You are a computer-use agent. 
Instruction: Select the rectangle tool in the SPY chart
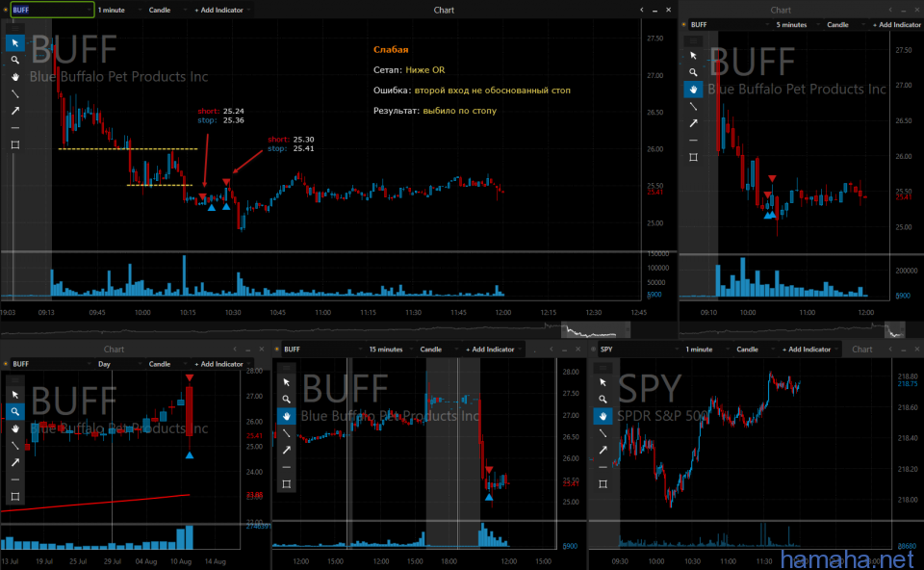(x=603, y=484)
